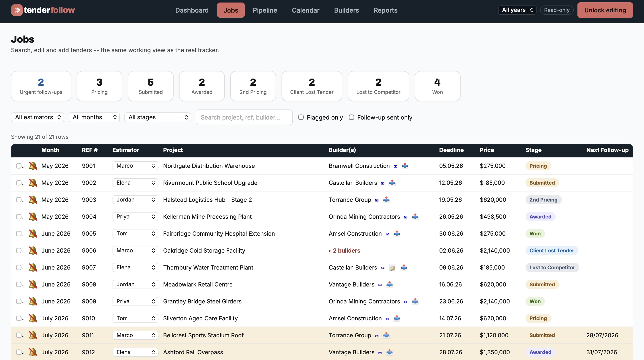Click outbox icon in row 9005

click(397, 234)
